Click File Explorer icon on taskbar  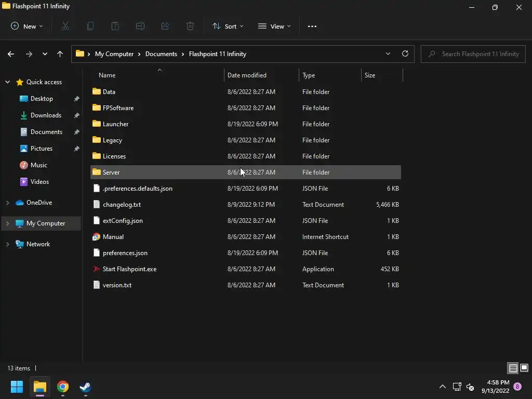point(39,387)
